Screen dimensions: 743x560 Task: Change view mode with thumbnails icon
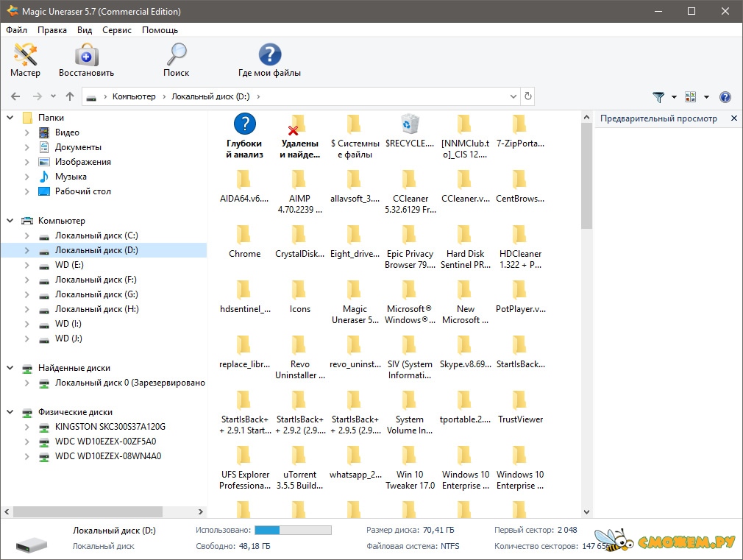691,96
